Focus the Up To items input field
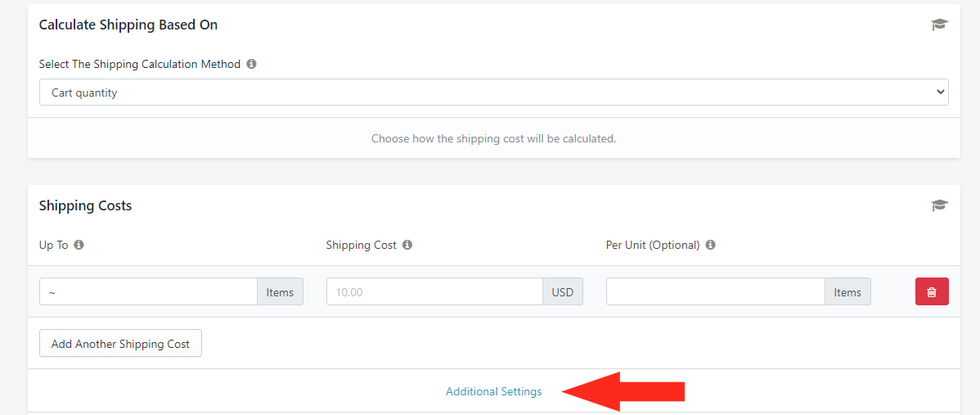The width and height of the screenshot is (980, 415). click(148, 292)
